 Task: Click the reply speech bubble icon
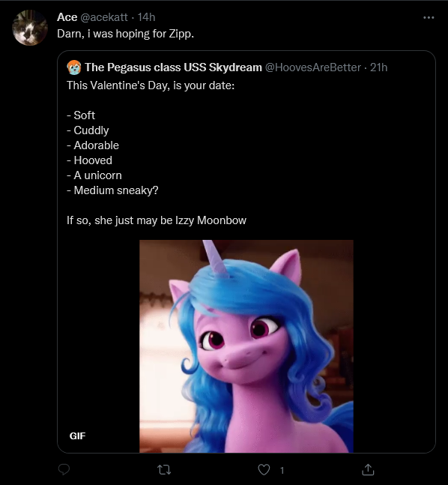[x=64, y=469]
